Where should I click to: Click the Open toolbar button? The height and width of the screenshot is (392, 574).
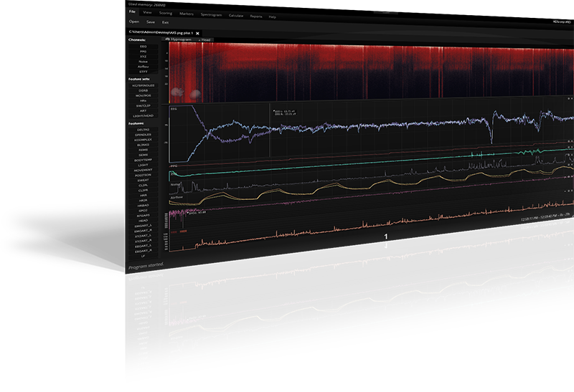tap(134, 22)
